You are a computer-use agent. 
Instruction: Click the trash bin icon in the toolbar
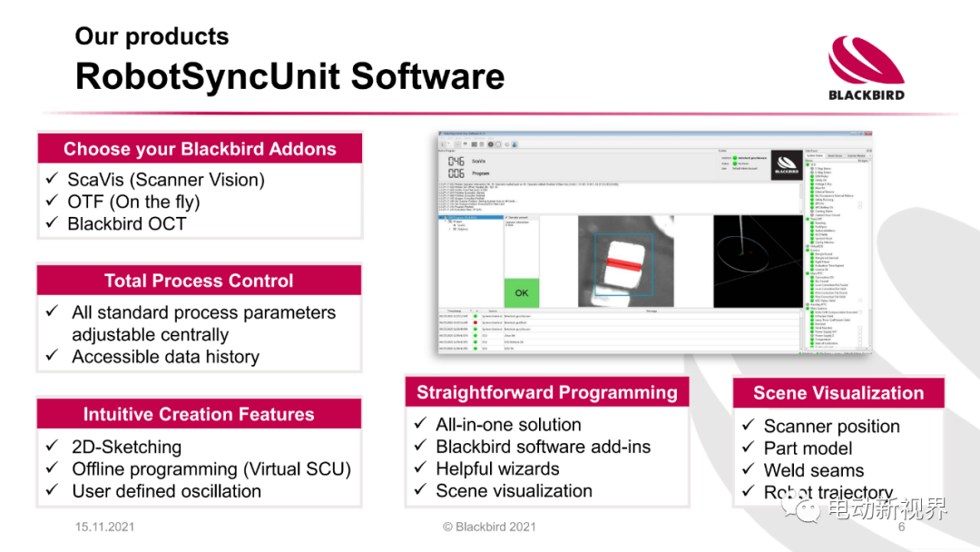[x=482, y=144]
